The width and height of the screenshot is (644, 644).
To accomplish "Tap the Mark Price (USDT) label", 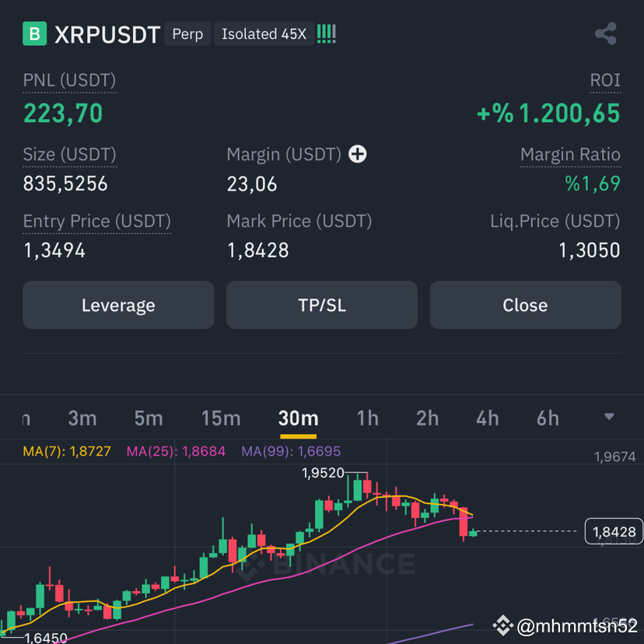I will tap(299, 221).
